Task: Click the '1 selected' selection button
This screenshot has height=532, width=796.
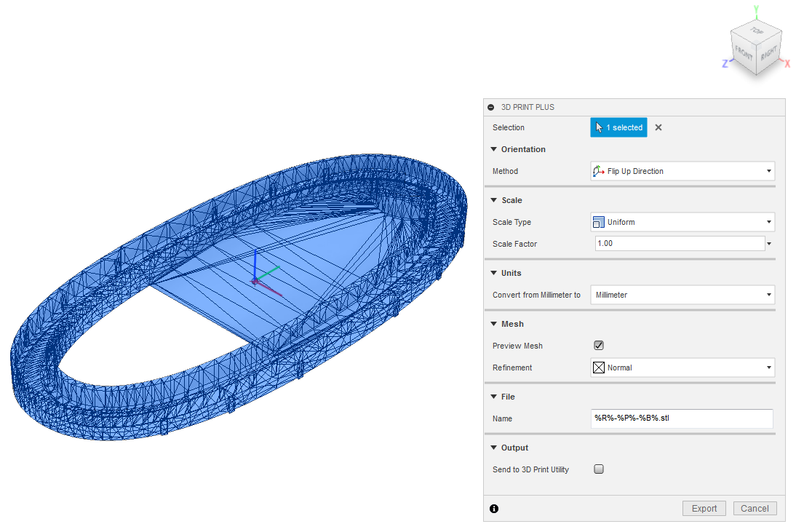Action: (x=618, y=127)
